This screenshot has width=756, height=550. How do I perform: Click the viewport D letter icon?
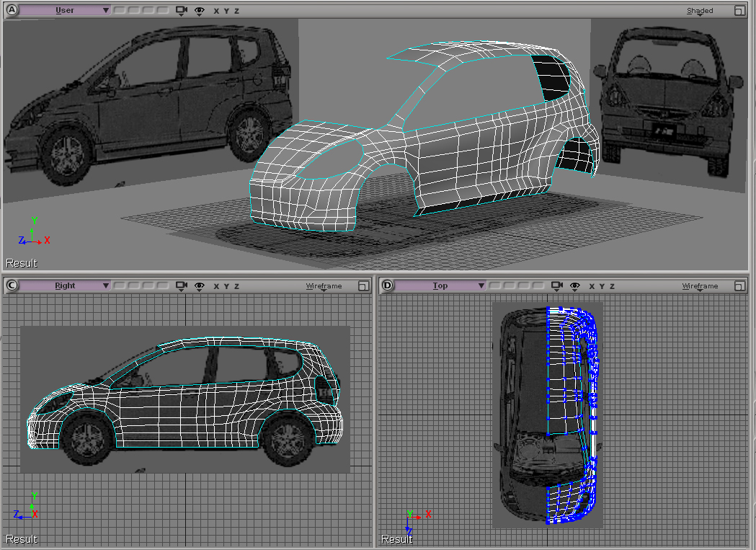387,285
